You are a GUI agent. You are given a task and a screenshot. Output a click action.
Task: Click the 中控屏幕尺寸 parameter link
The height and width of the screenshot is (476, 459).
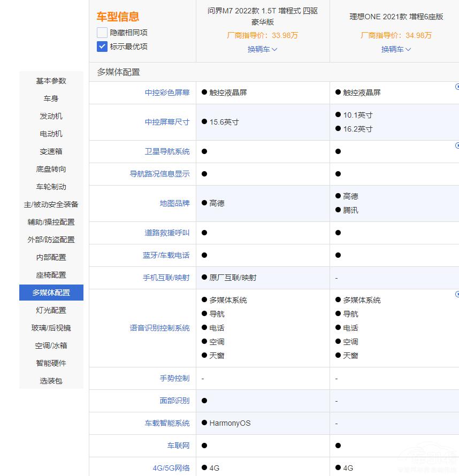point(167,122)
